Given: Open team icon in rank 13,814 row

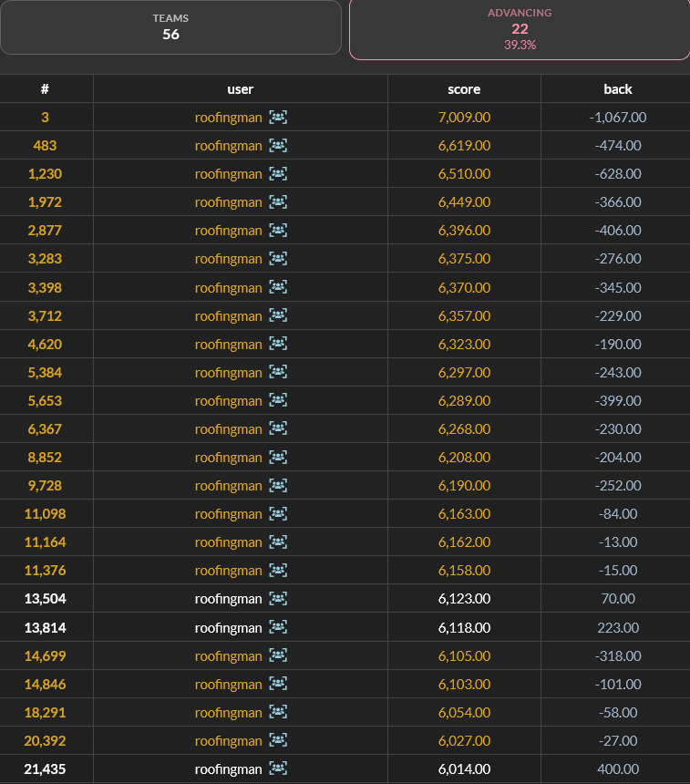Looking at the screenshot, I should [278, 627].
